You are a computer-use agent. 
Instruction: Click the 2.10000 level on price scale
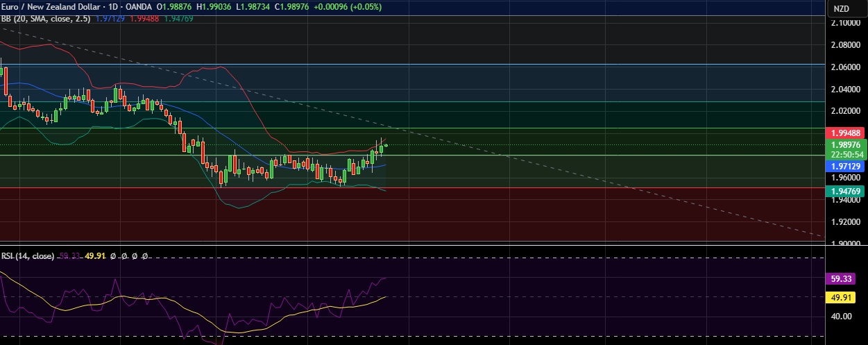point(846,23)
